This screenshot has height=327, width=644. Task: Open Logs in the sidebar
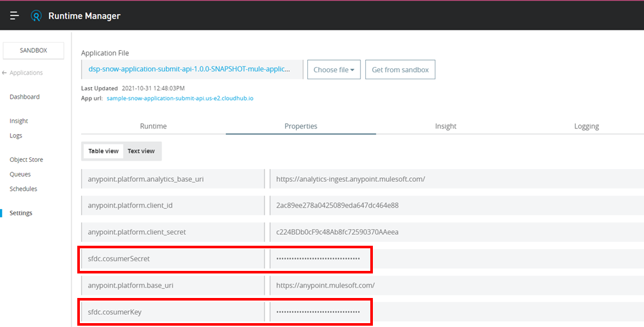16,135
